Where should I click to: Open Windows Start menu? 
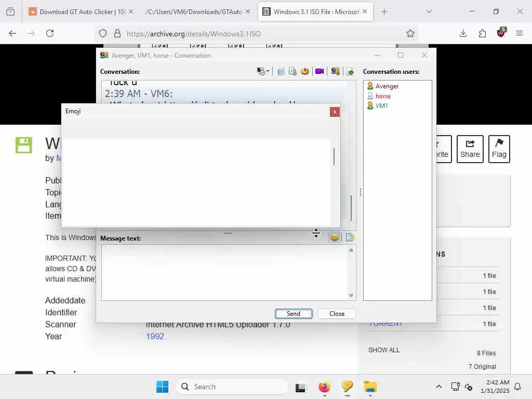[x=162, y=387]
